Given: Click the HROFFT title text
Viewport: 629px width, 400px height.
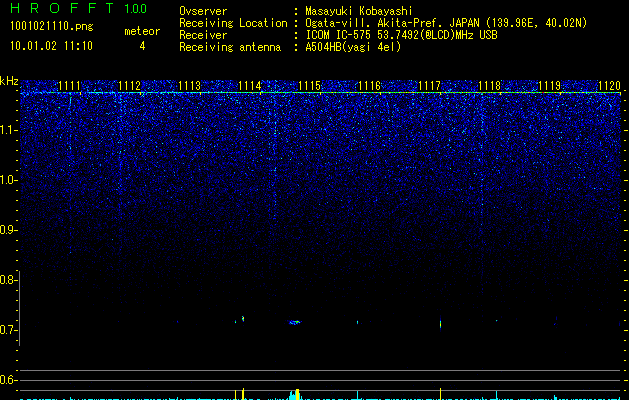Looking at the screenshot, I should tap(63, 8).
